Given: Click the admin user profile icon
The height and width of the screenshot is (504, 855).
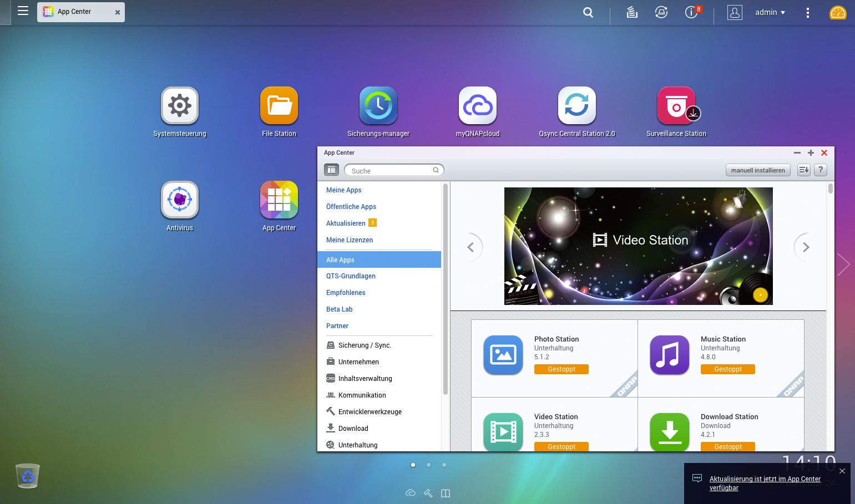Looking at the screenshot, I should pos(735,12).
